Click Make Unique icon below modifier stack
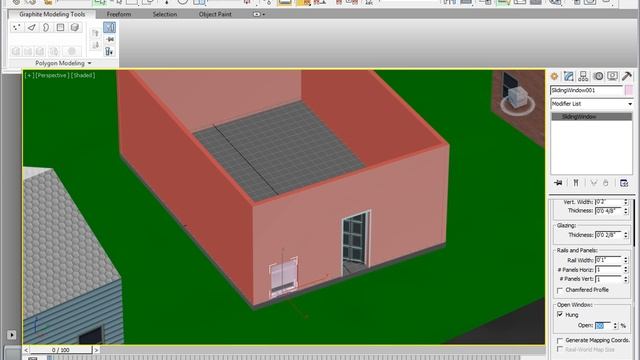Image resolution: width=640 pixels, height=360 pixels. [594, 183]
